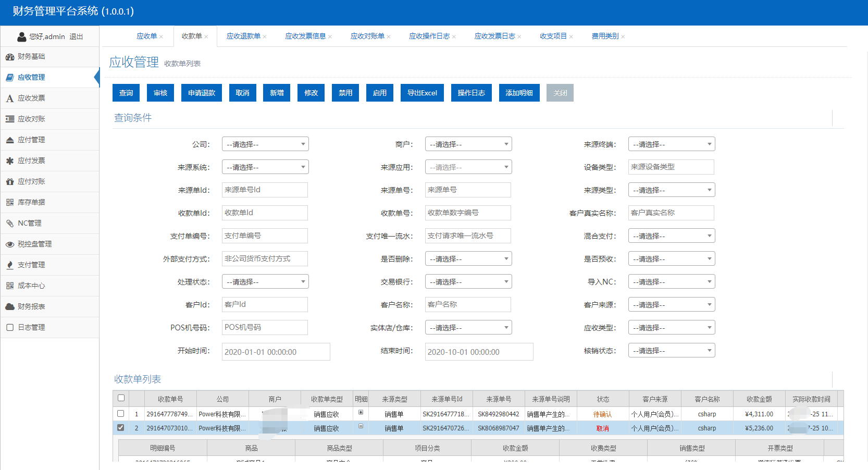The image size is (868, 470).
Task: Switch to the 应收对账单 tab
Action: pyautogui.click(x=367, y=36)
